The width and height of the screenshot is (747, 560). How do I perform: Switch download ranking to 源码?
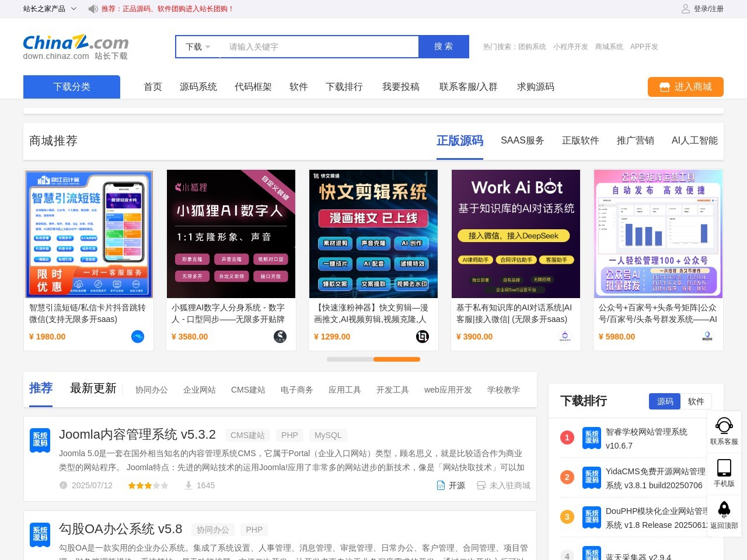[665, 401]
